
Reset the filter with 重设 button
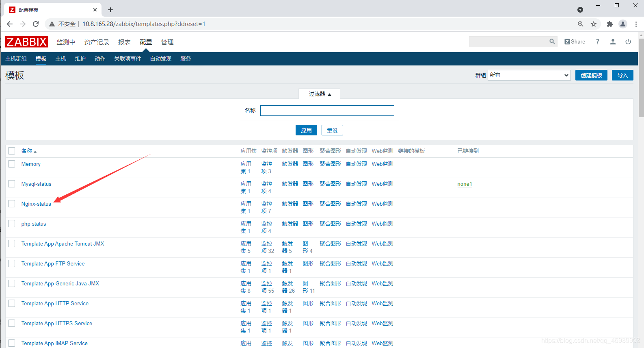[332, 130]
